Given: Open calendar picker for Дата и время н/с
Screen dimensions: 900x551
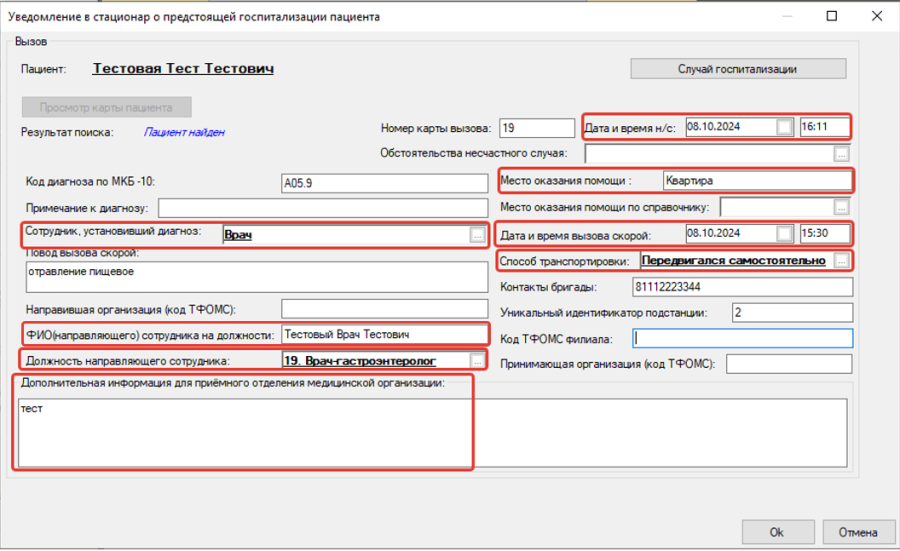Looking at the screenshot, I should coord(785,127).
